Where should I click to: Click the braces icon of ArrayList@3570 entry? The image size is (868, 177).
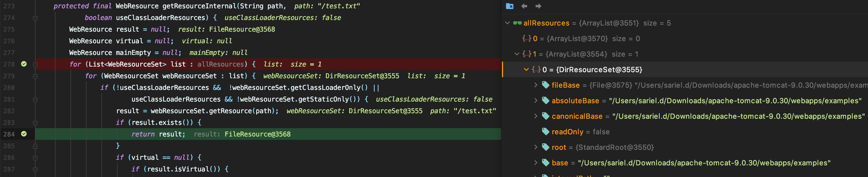point(526,39)
